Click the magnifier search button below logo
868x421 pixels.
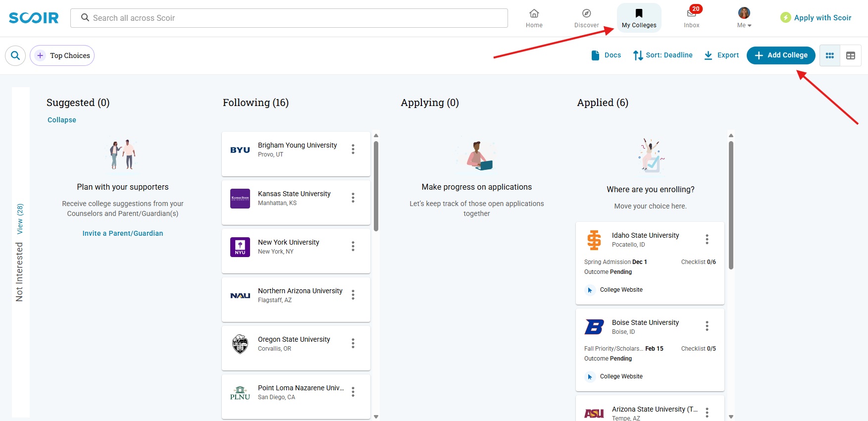click(x=15, y=55)
